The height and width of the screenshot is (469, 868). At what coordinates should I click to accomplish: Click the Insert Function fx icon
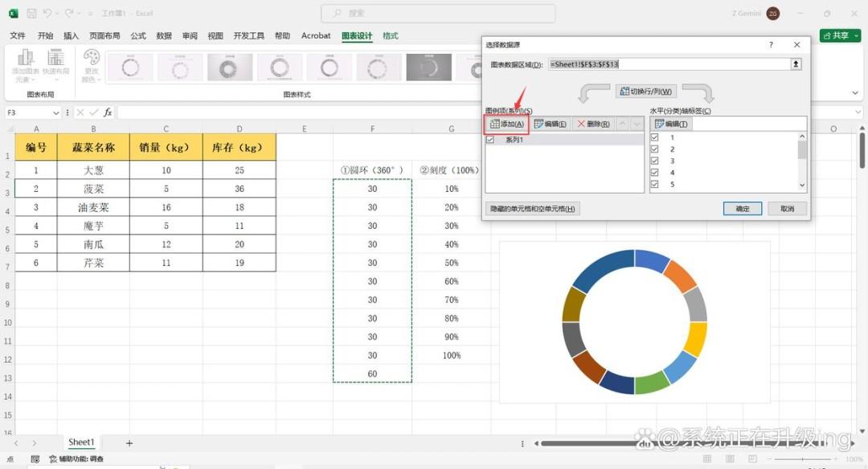108,112
